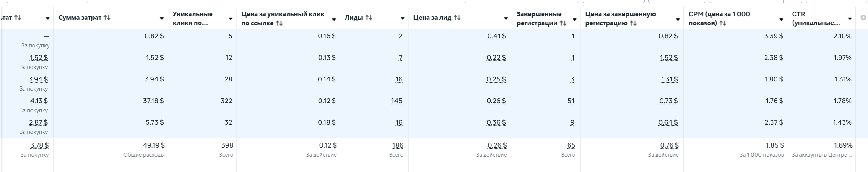Viewport: 868px width, 172px height.
Task: Sort Завершенные регистрации using arrows icon
Action: coord(563,23)
